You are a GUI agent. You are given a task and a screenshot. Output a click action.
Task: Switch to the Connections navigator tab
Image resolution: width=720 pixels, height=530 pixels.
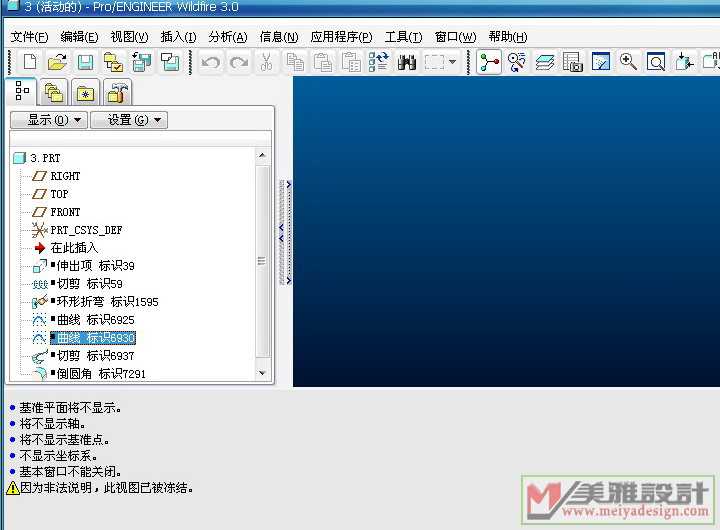coord(117,92)
